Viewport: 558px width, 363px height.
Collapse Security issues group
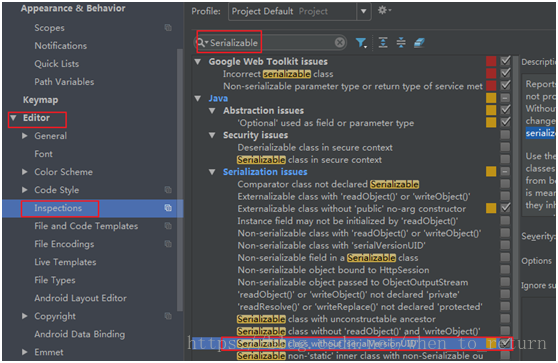point(212,135)
